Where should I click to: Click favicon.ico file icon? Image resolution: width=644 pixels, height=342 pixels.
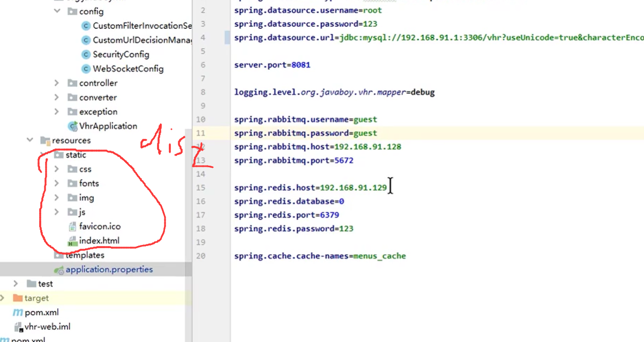click(72, 226)
